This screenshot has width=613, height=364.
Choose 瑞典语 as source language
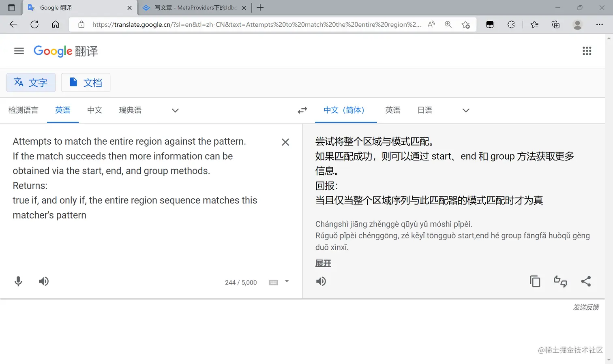130,110
